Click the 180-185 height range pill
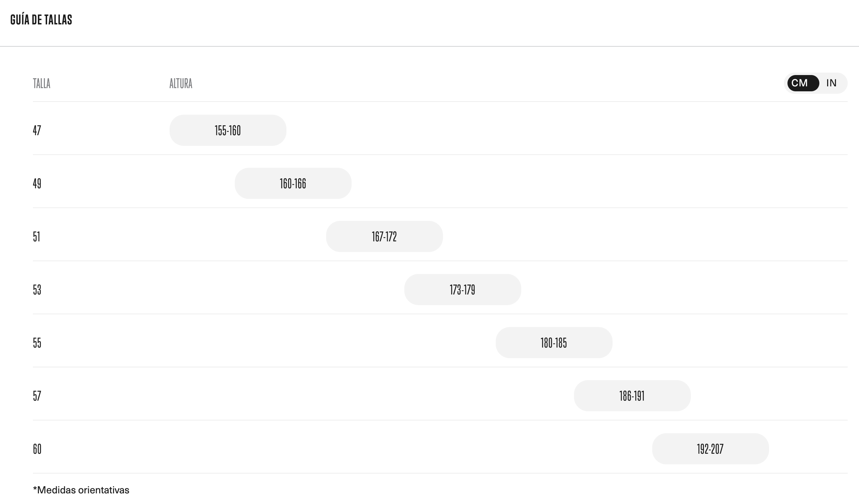This screenshot has height=504, width=859. tap(554, 343)
